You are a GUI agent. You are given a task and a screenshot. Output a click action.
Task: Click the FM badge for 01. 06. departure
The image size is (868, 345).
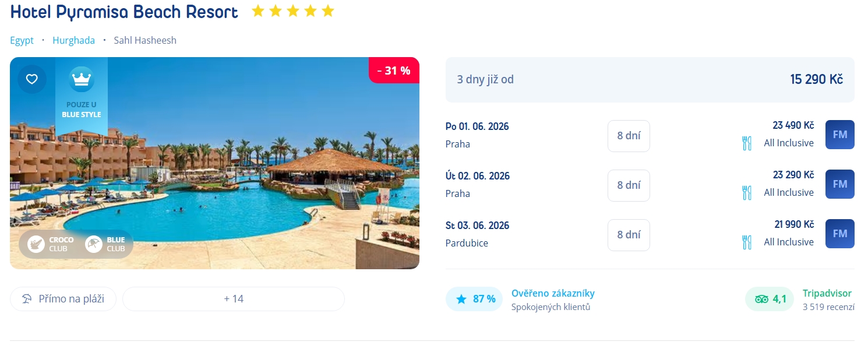pyautogui.click(x=839, y=135)
